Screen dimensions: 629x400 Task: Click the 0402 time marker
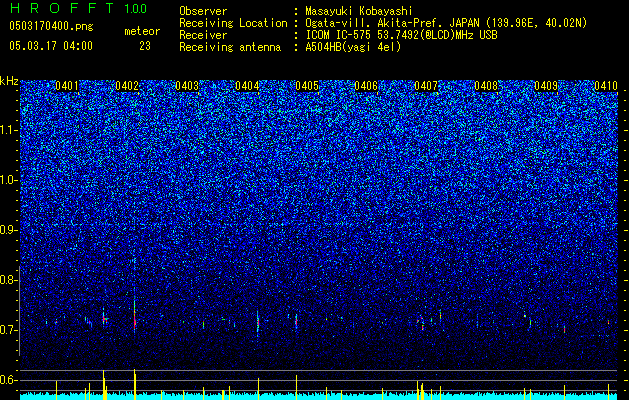point(127,86)
